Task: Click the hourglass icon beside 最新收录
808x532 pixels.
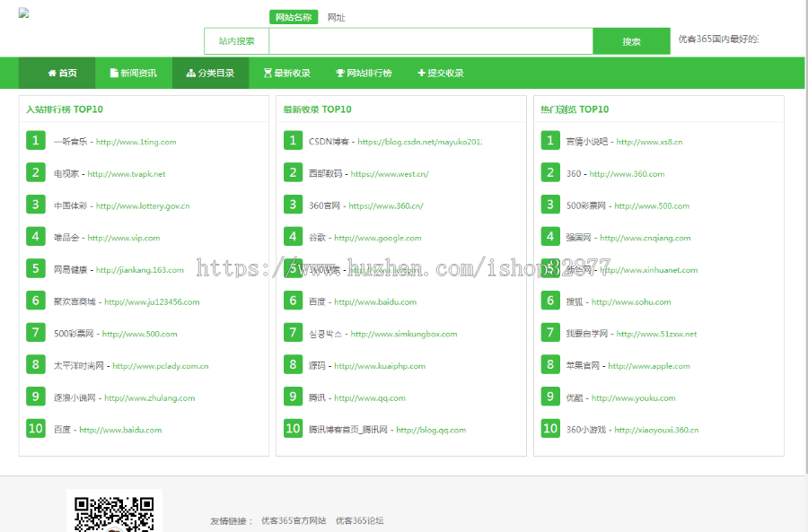Action: 268,74
